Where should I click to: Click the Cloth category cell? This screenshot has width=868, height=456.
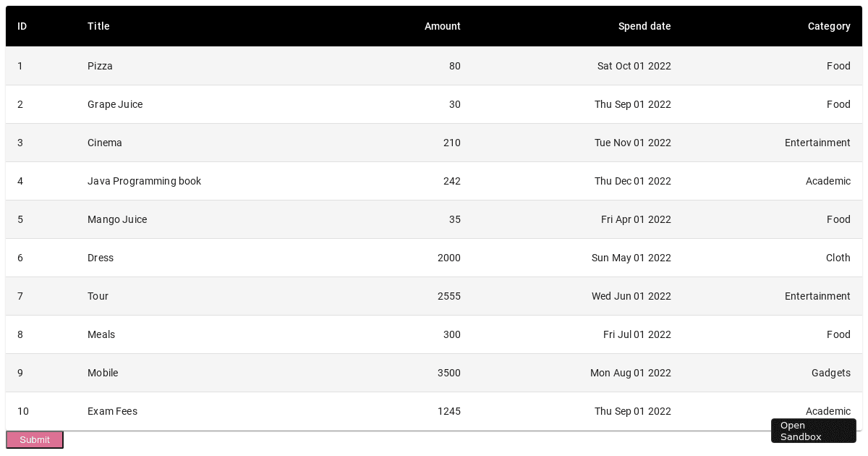tap(838, 258)
